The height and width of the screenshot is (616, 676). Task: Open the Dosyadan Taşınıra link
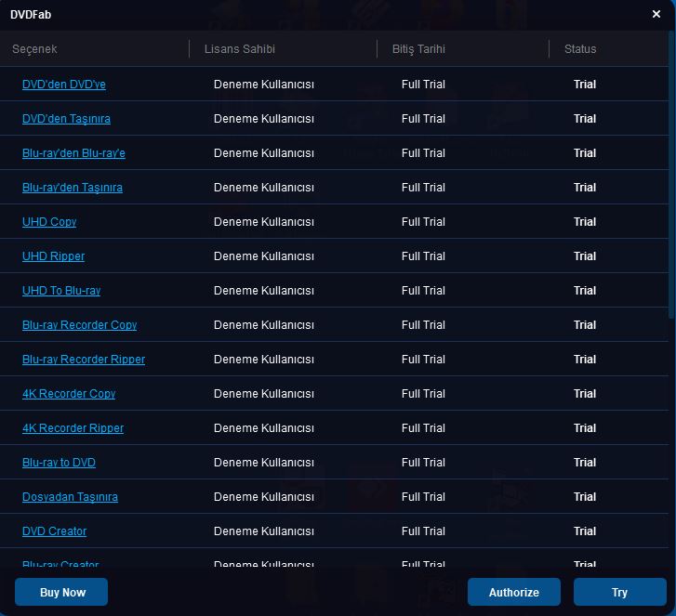click(70, 497)
